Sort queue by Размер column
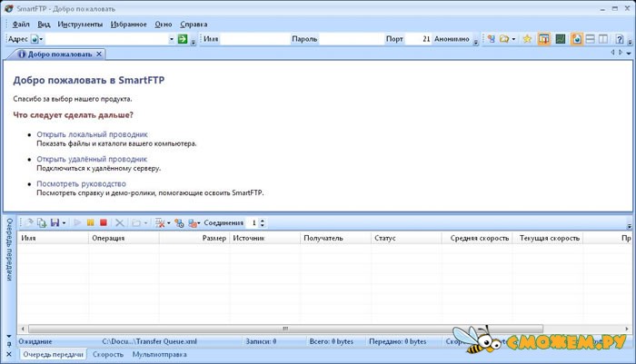The height and width of the screenshot is (364, 636). pos(194,238)
